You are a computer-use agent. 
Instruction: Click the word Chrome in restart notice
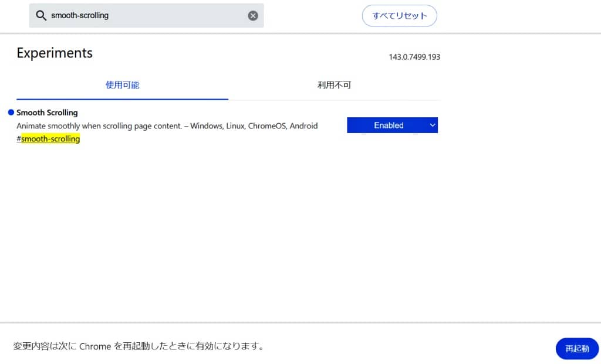(x=95, y=346)
